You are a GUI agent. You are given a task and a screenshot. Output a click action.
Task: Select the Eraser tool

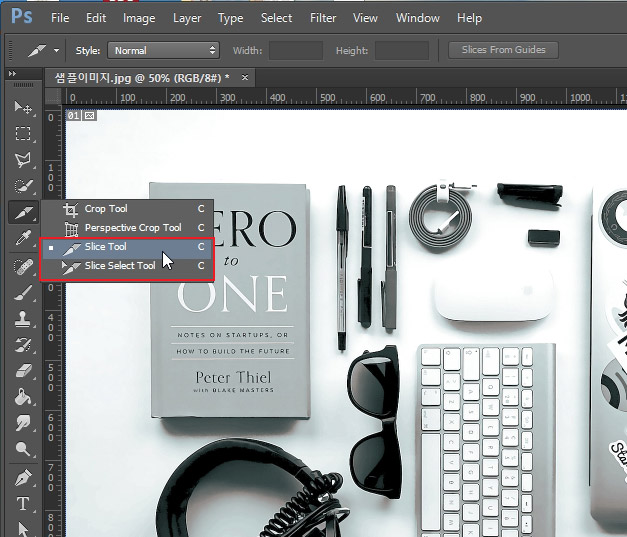click(23, 371)
